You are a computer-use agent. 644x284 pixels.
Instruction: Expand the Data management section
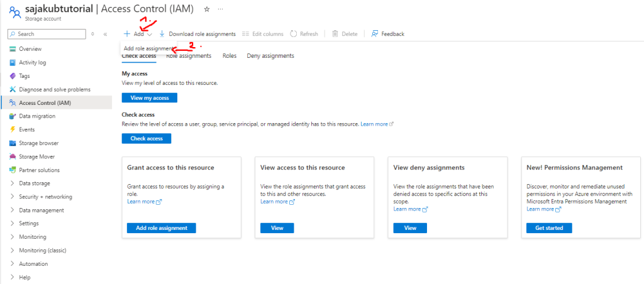(x=13, y=210)
